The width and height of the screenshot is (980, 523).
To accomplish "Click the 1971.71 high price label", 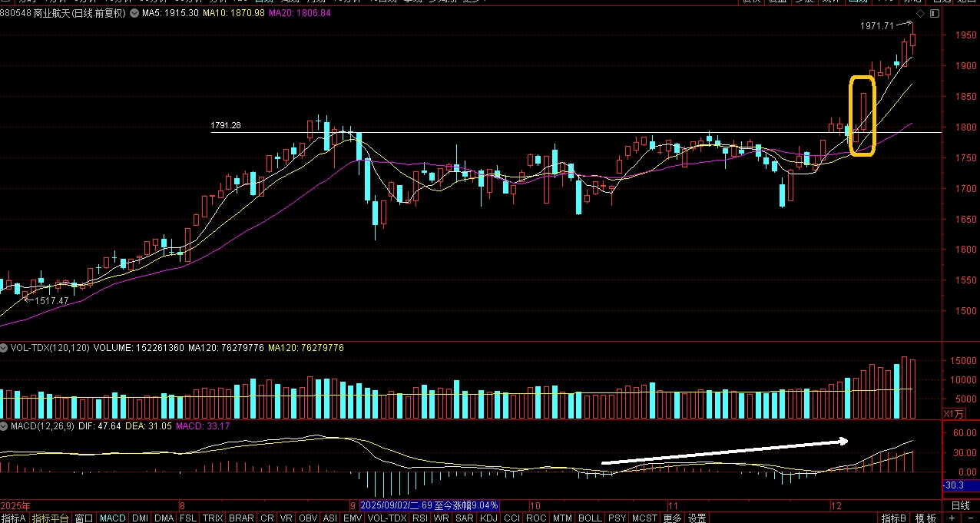I will point(878,25).
